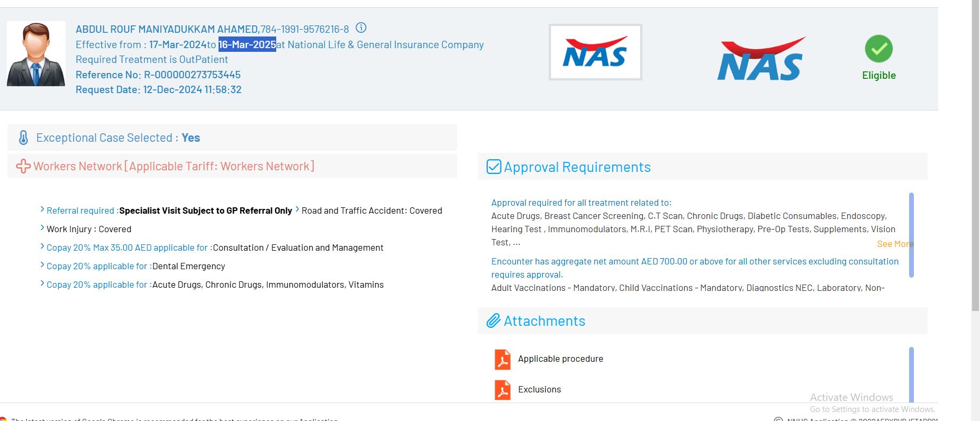Click Work Injury : Covered text

pos(89,229)
